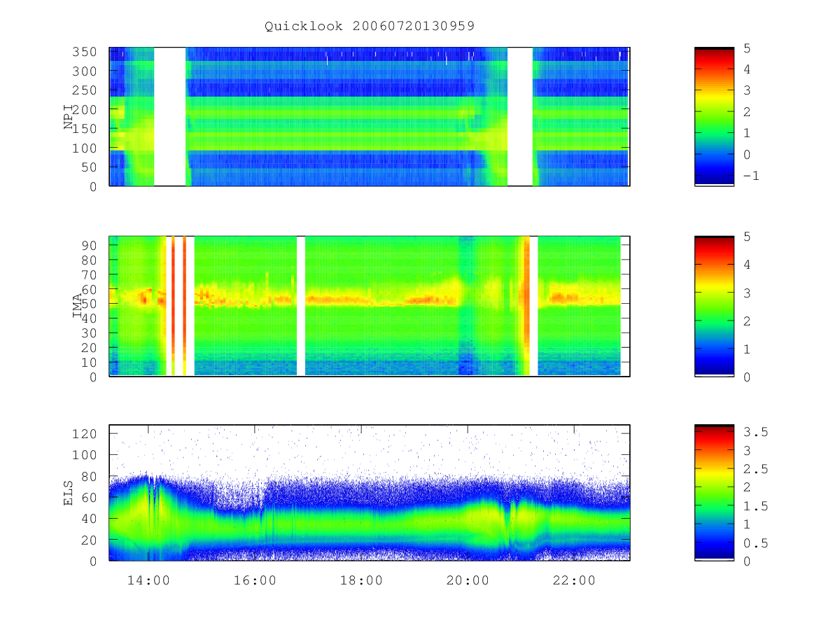Screen dimensions: 840x630
Task: Click inside the NPI spectrogram panel
Action: click(370, 116)
